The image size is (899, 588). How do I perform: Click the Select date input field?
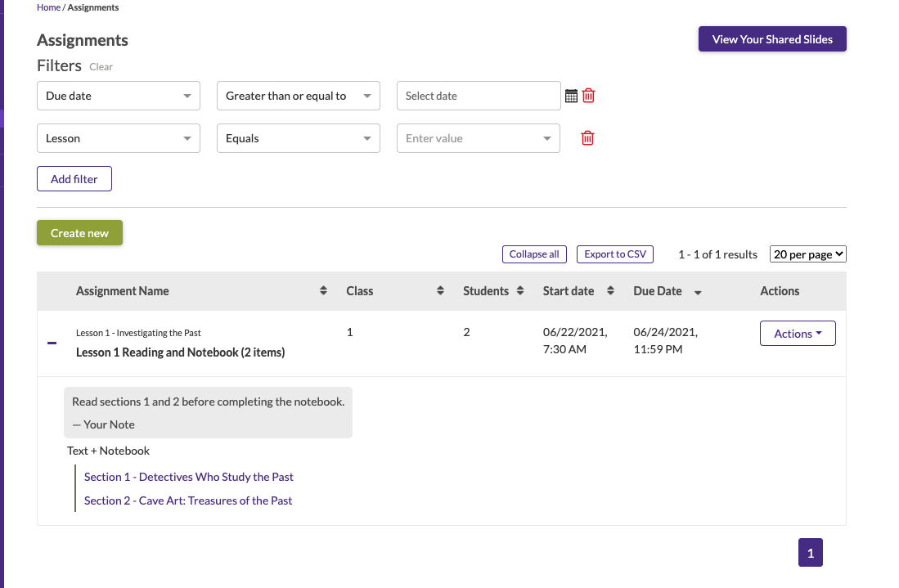coord(479,96)
